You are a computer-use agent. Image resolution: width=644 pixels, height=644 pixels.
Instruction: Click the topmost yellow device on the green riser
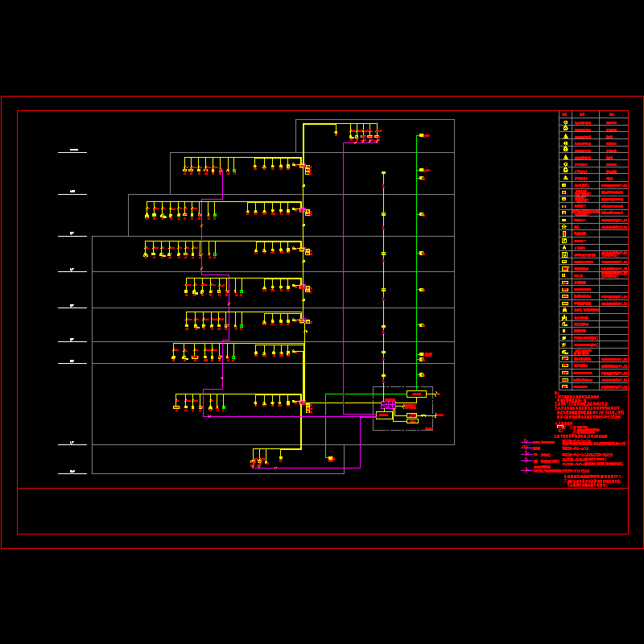[x=421, y=135]
